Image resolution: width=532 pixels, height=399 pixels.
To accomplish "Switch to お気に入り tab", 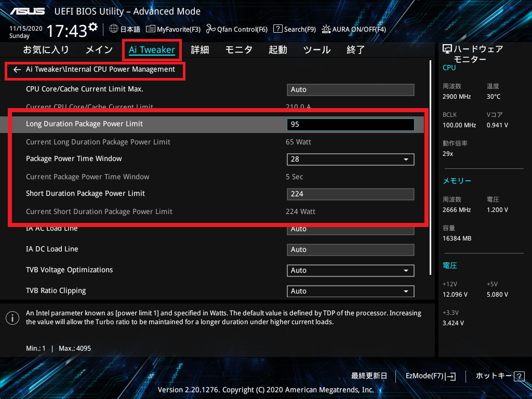I will click(x=46, y=50).
